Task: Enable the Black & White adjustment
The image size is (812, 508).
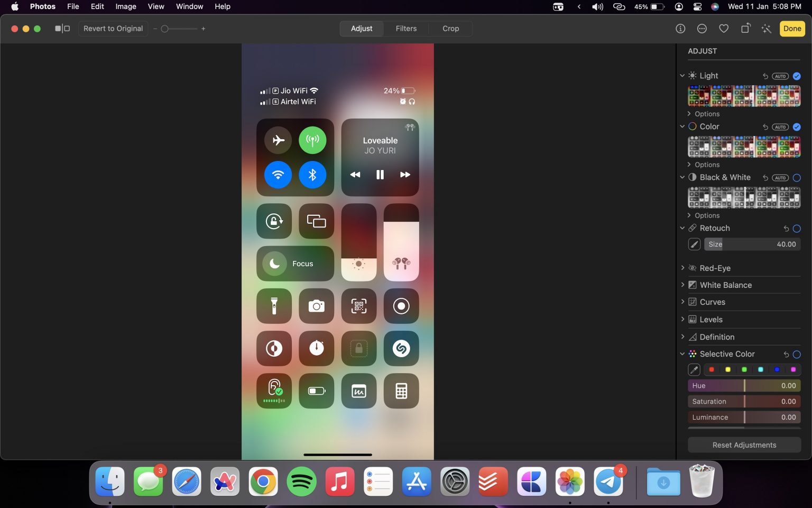Action: point(797,177)
